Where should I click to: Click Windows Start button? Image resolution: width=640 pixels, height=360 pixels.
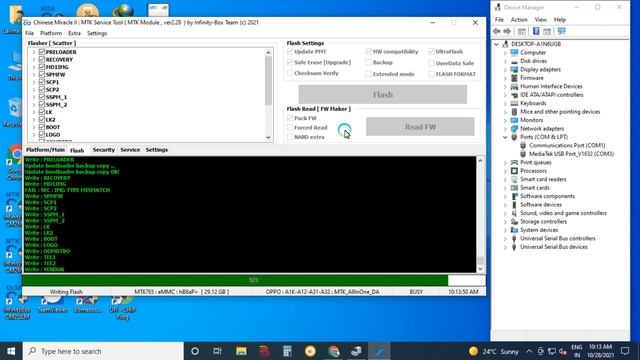11,351
